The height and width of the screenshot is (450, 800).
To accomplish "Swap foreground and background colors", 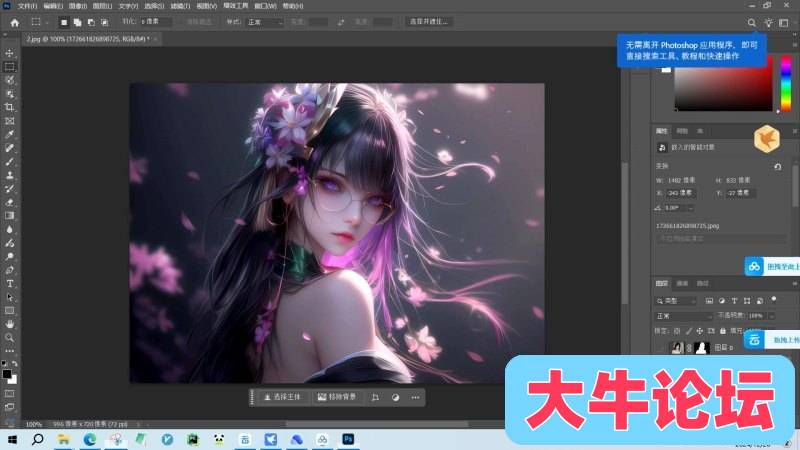I will tap(15, 364).
